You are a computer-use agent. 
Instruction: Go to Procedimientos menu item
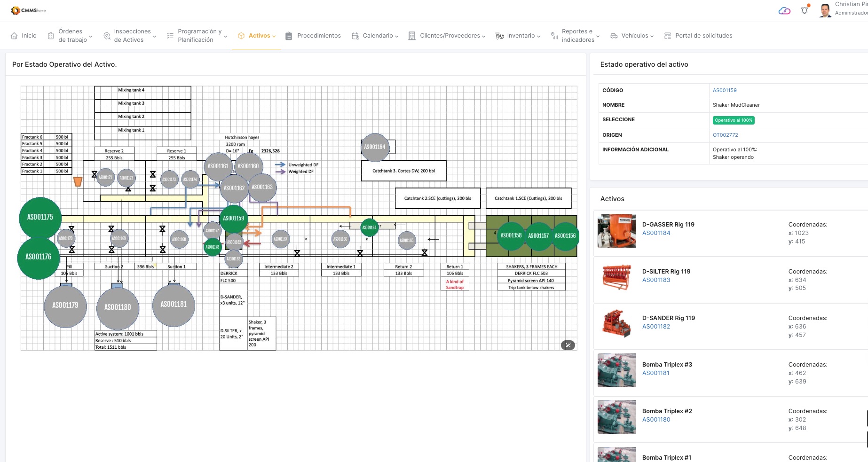[x=319, y=36]
